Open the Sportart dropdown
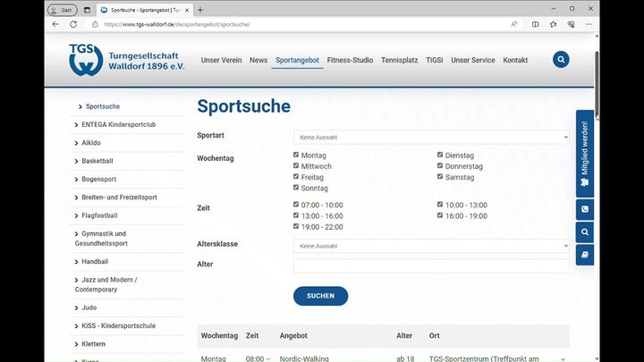644x362 pixels. click(x=431, y=137)
